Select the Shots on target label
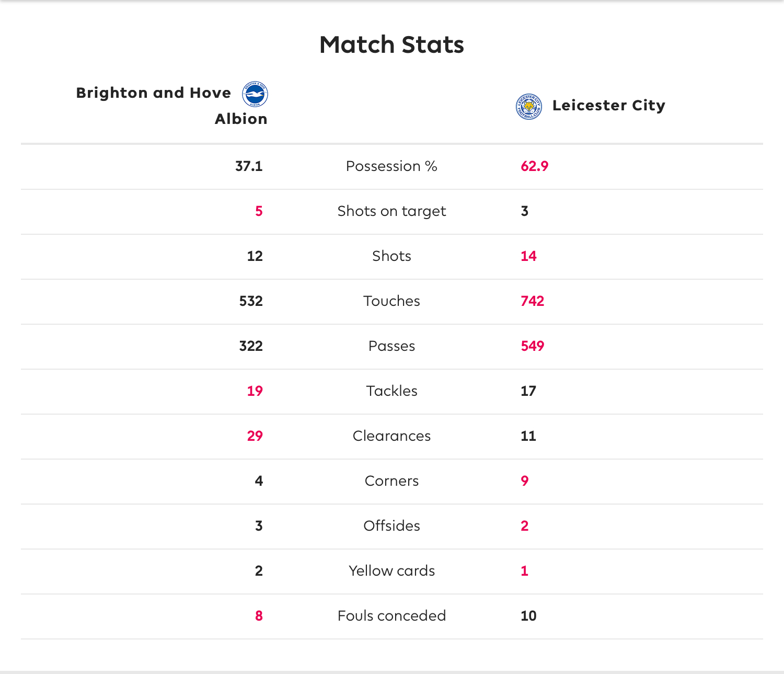The width and height of the screenshot is (784, 674). coord(392,211)
